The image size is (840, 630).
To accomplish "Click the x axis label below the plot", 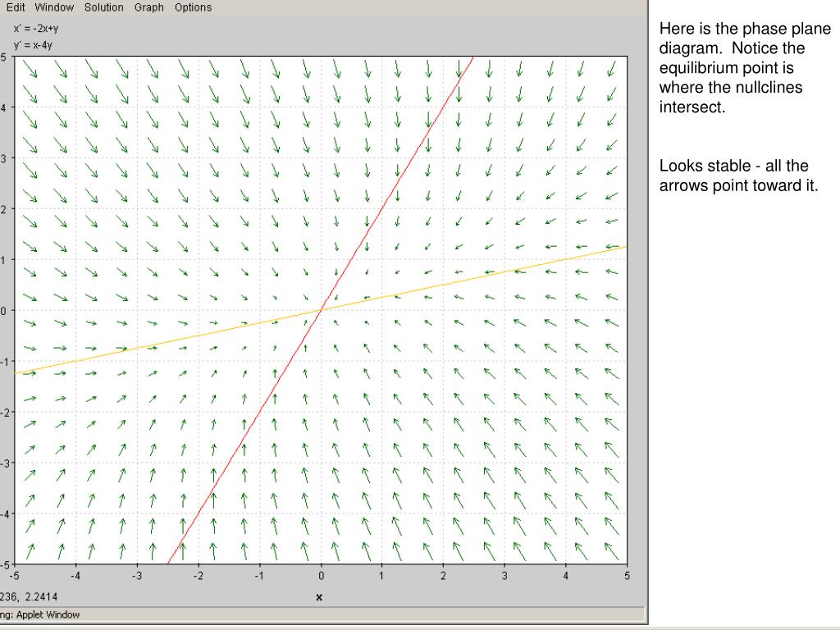I will 319,597.
